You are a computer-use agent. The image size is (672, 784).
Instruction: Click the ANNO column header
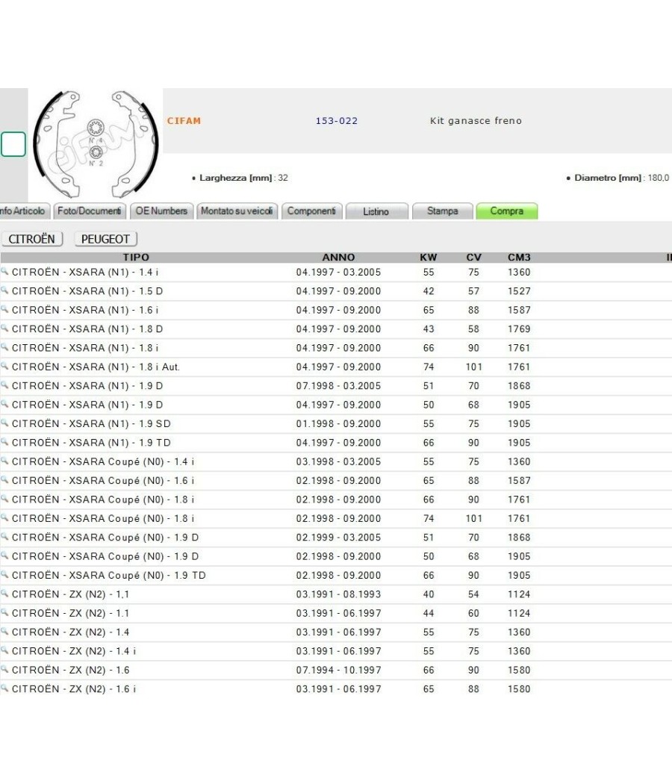coord(338,257)
